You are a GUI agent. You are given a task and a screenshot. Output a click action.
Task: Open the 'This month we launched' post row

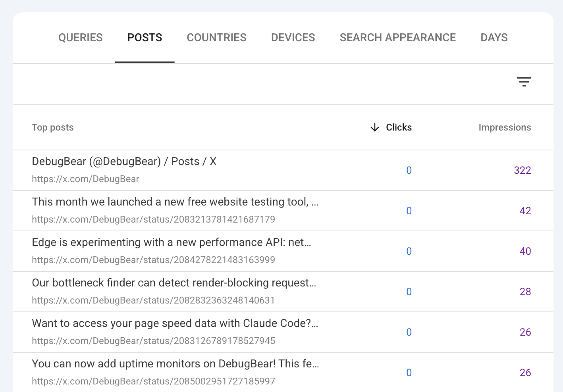pos(283,211)
